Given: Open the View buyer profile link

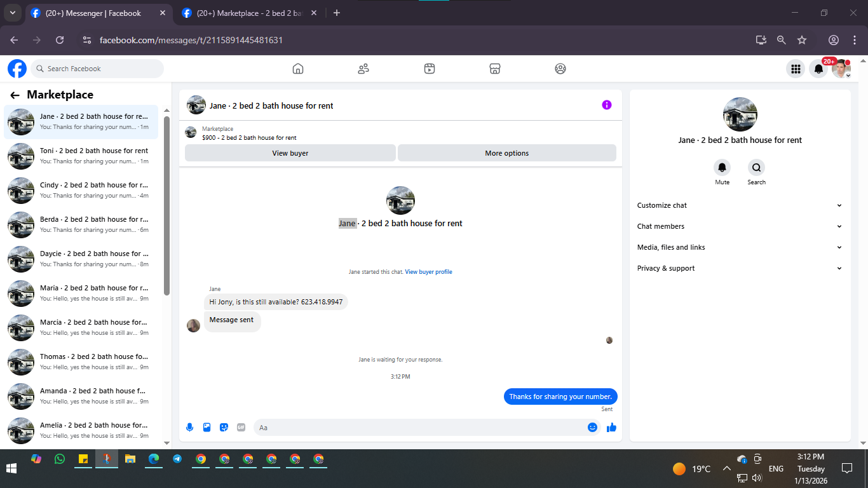Looking at the screenshot, I should point(429,272).
